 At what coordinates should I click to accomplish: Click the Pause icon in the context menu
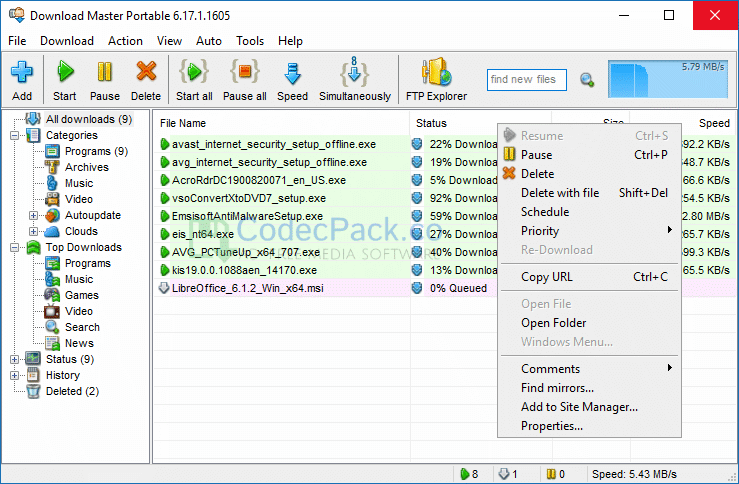click(x=509, y=154)
